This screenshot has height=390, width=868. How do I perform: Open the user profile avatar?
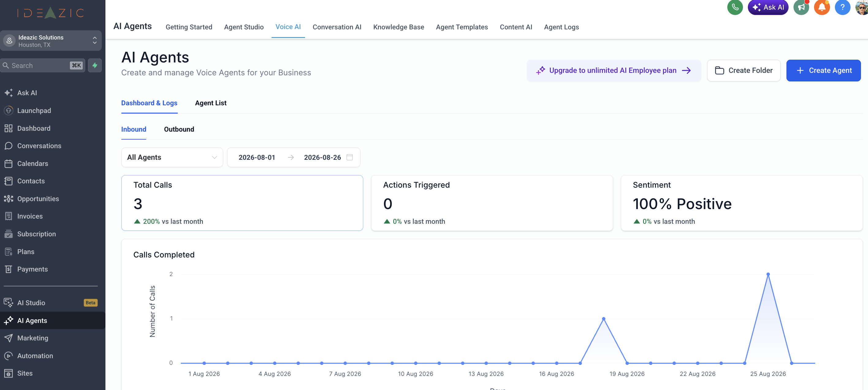[862, 7]
